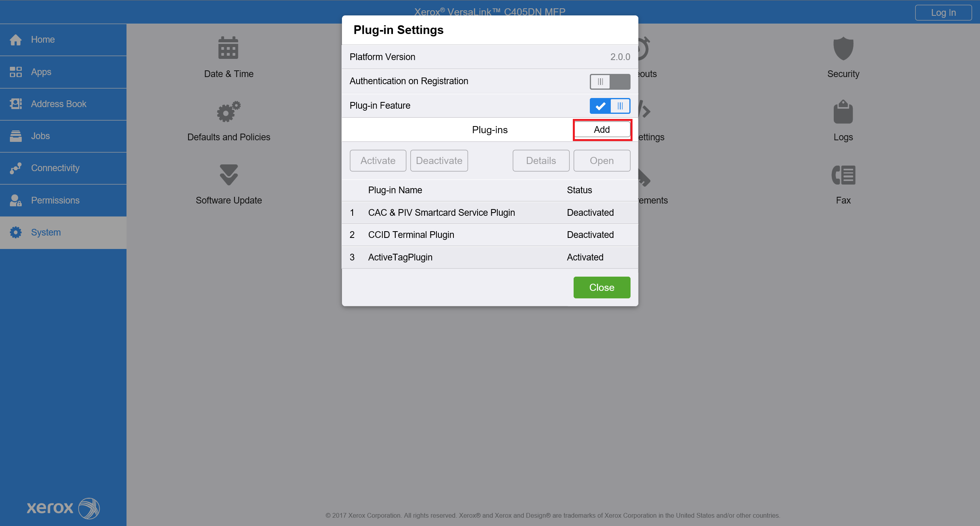Click the Deactivate button

439,161
